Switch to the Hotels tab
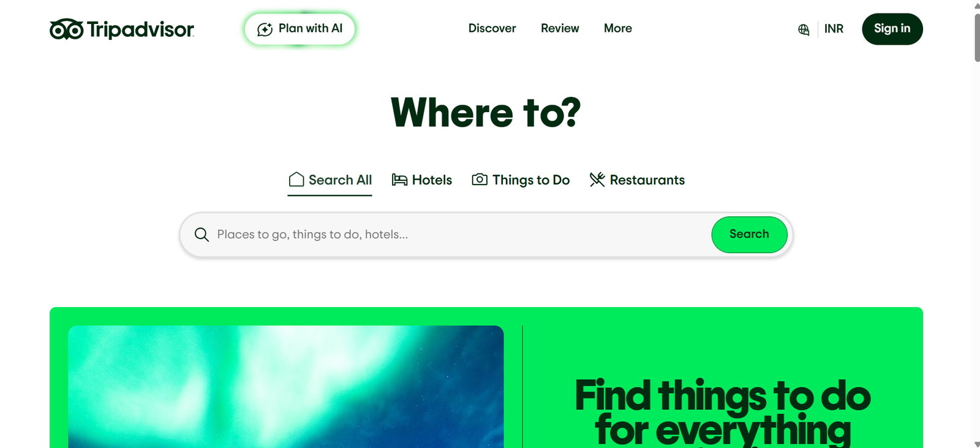The height and width of the screenshot is (448, 980). coord(422,180)
